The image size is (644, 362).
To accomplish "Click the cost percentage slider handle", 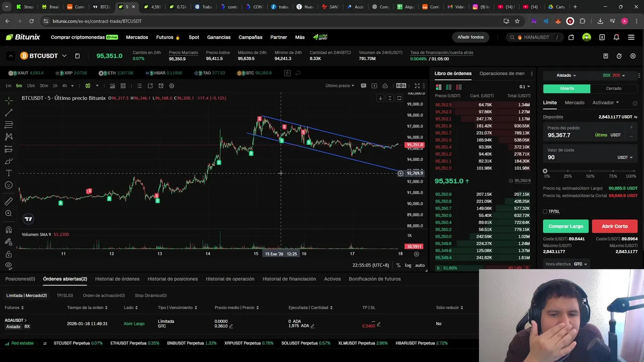I will click(545, 171).
